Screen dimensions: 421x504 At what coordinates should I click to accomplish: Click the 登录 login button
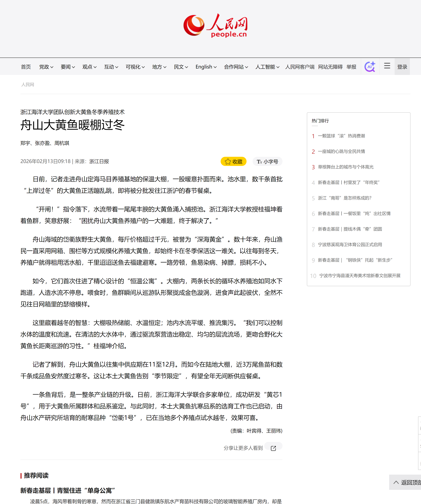(x=402, y=67)
